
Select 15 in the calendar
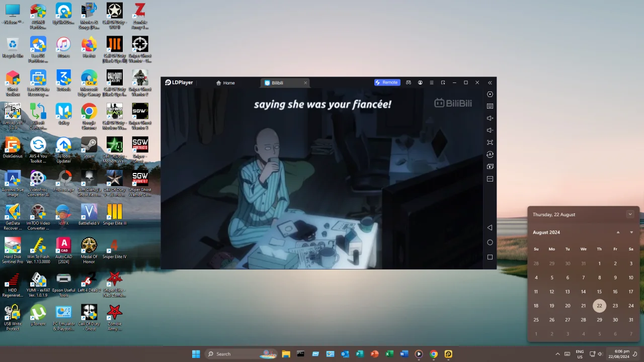pyautogui.click(x=599, y=292)
